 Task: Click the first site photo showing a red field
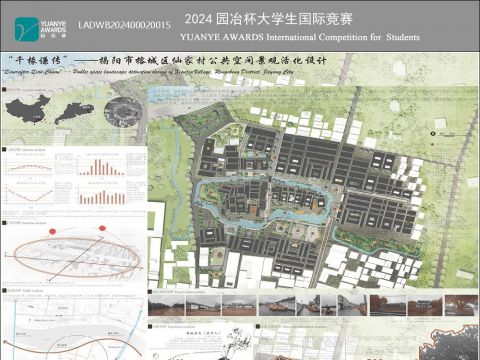click(166, 305)
